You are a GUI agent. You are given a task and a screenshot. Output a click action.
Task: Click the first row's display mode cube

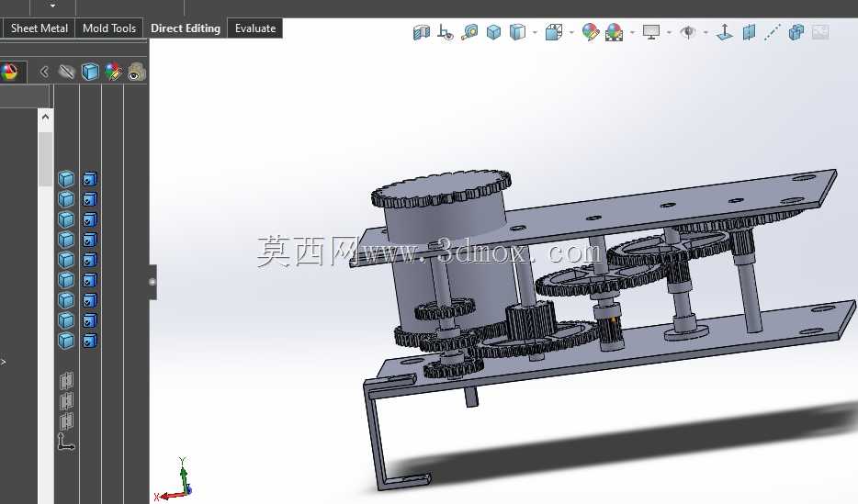[66, 179]
